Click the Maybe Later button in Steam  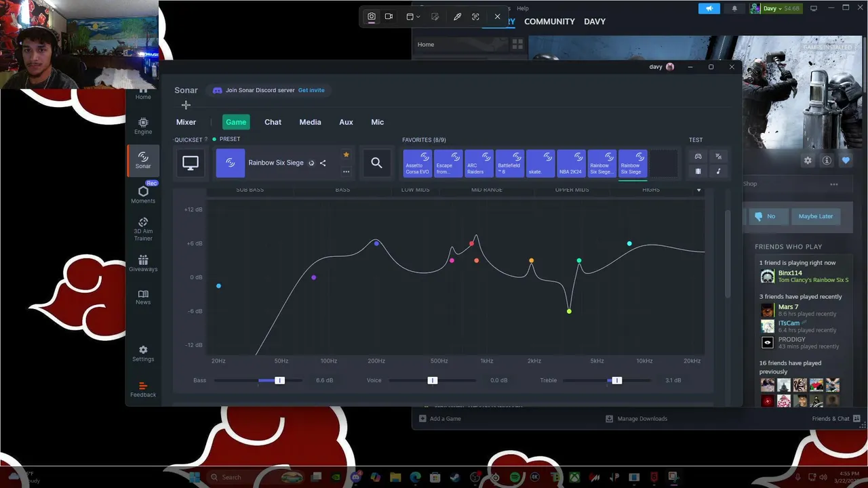[816, 216]
